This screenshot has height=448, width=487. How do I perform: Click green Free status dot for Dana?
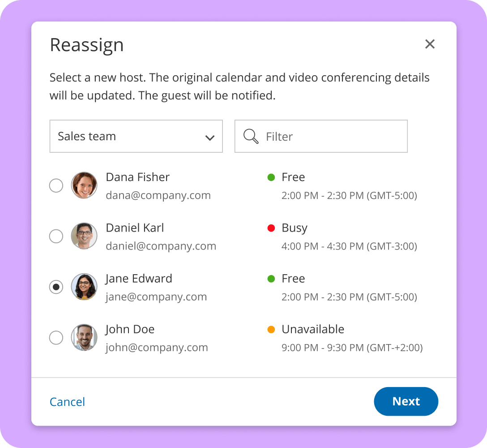(271, 177)
